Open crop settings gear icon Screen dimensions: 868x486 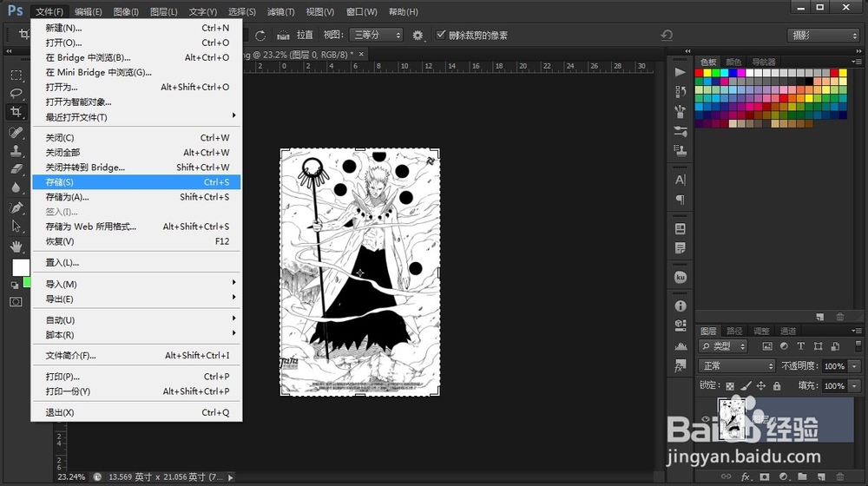point(418,36)
